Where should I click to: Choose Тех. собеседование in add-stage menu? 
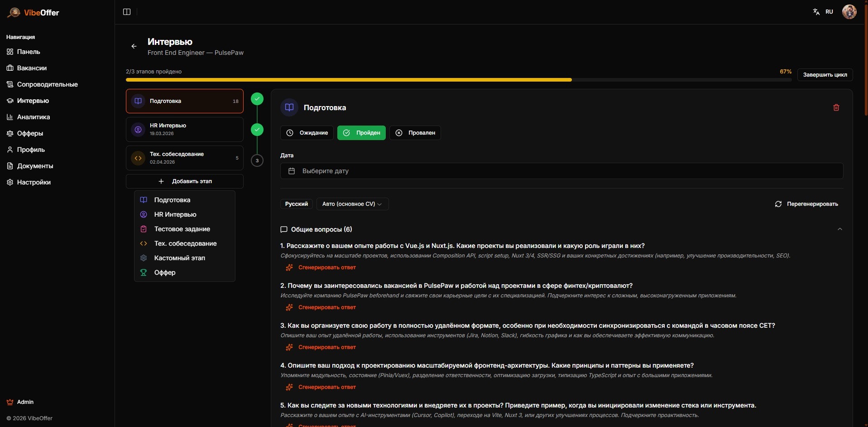click(185, 243)
